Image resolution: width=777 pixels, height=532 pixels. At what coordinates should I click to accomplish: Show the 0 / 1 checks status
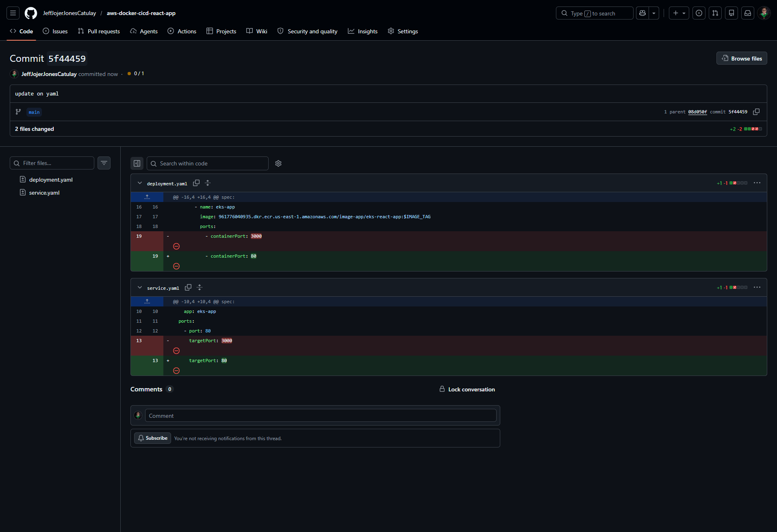tap(136, 74)
